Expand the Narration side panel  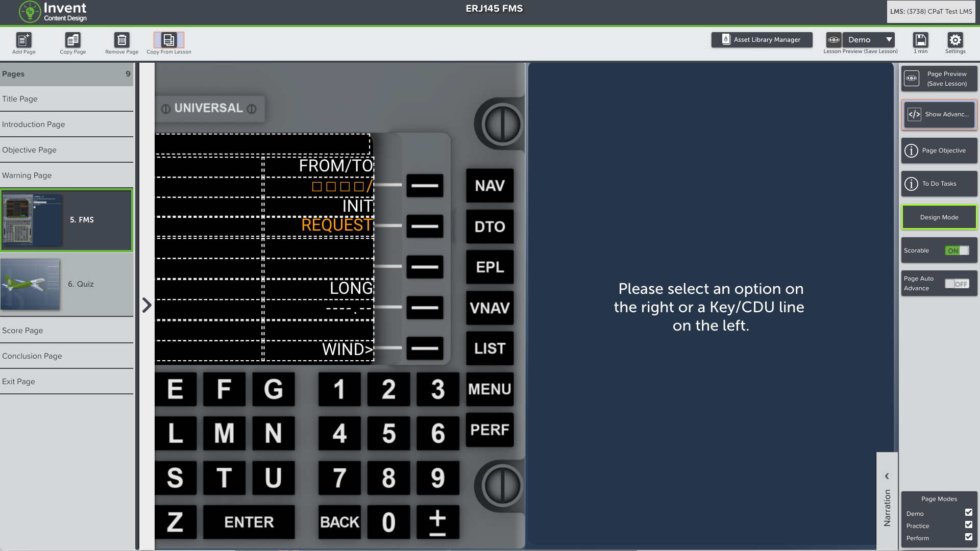(x=887, y=477)
